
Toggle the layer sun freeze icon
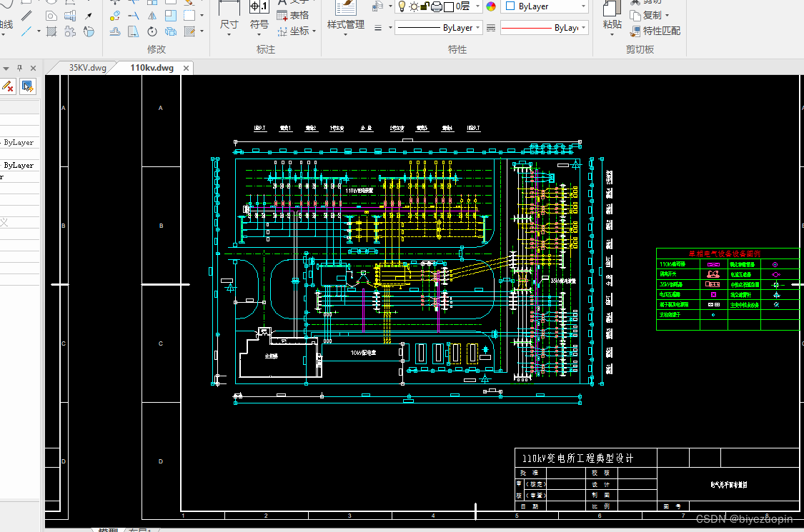tap(414, 6)
